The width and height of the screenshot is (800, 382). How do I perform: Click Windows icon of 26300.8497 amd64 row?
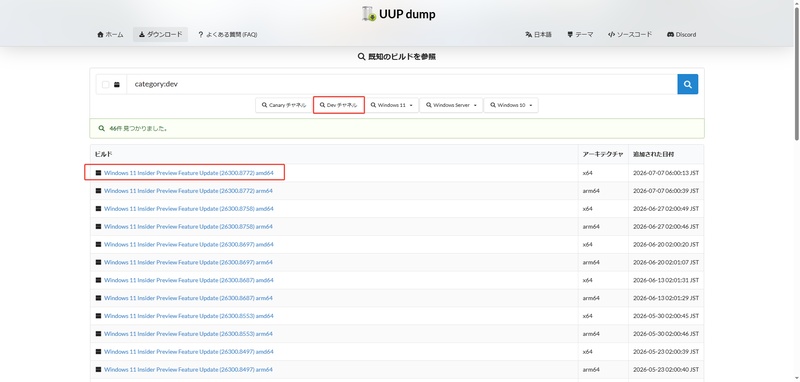pyautogui.click(x=98, y=351)
